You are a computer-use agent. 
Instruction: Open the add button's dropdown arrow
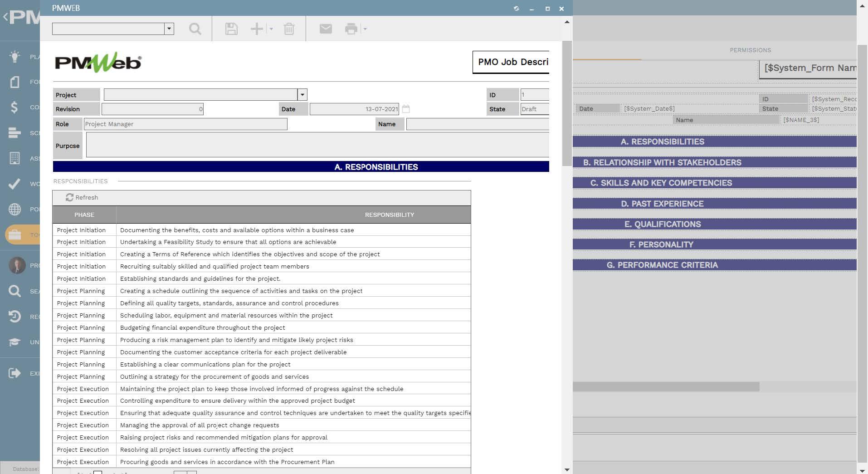click(271, 29)
